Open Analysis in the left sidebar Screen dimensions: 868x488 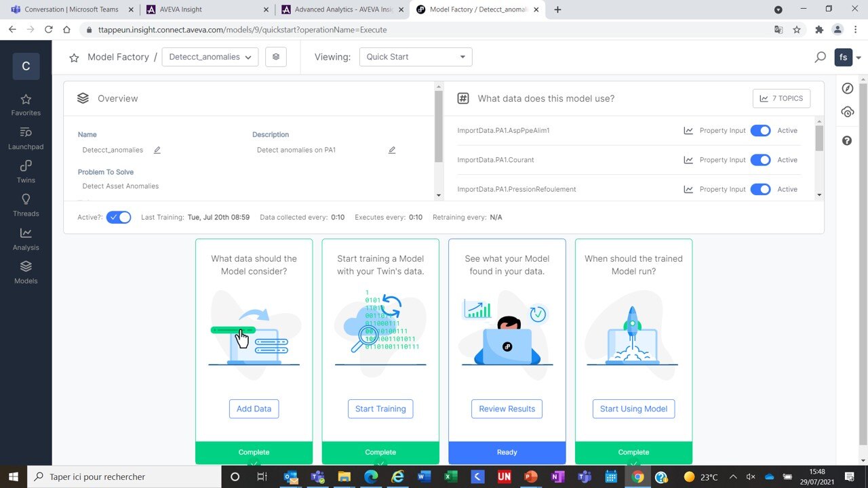26,239
